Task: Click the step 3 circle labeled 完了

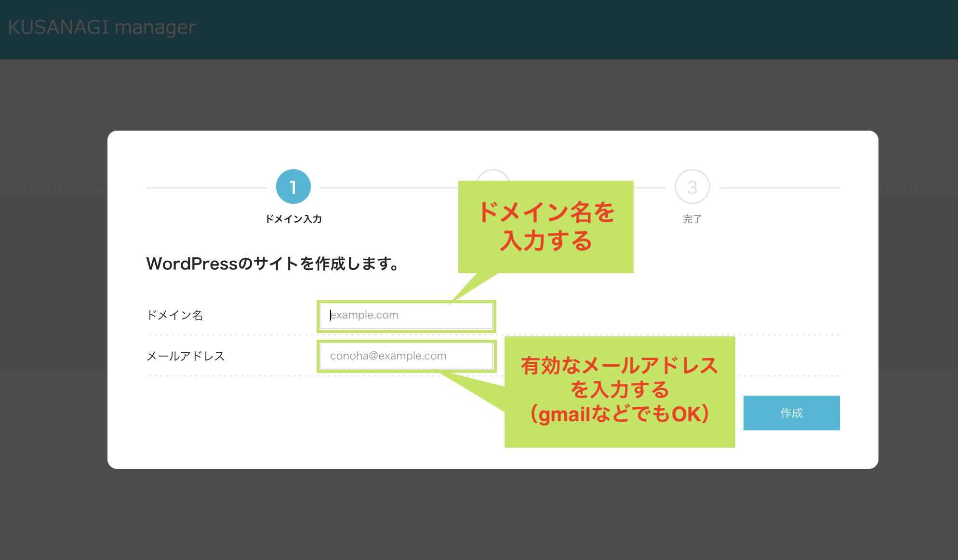Action: coord(692,187)
